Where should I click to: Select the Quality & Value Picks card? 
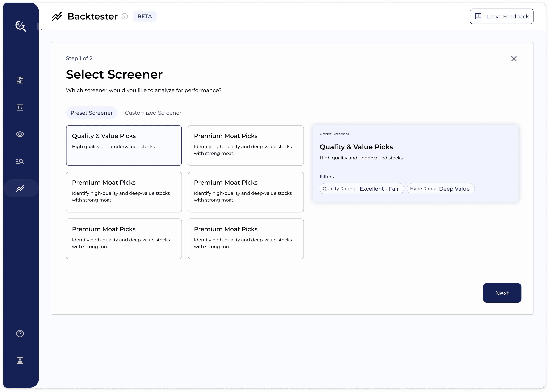[x=124, y=145]
